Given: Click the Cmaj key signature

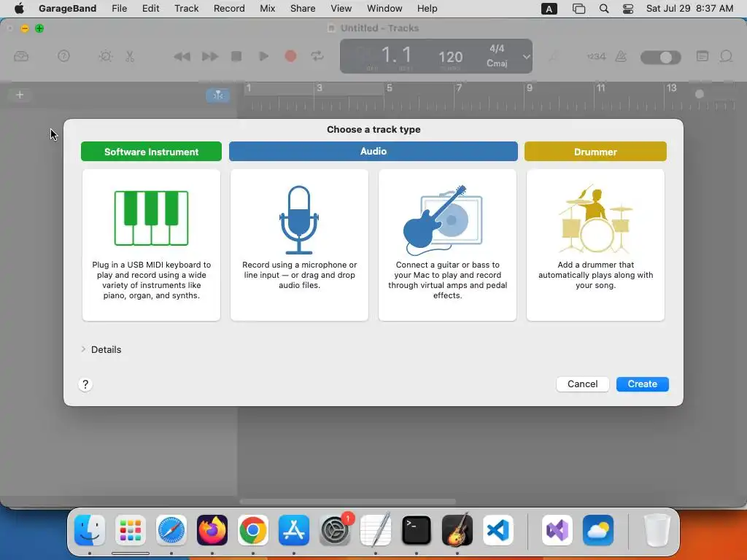Looking at the screenshot, I should coord(496,63).
